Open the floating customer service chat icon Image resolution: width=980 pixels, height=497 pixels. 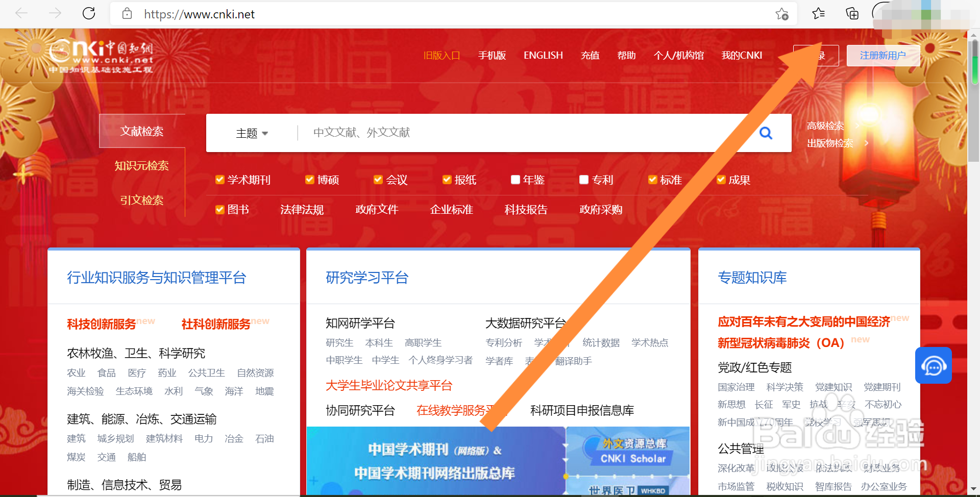point(934,365)
